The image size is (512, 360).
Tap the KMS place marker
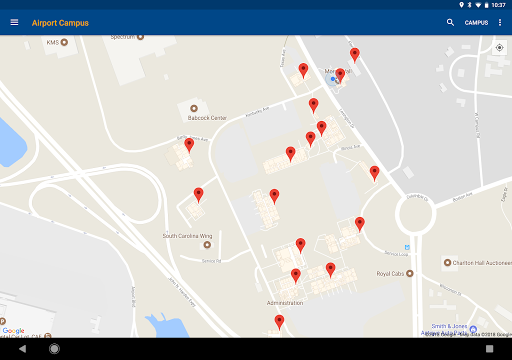64,42
